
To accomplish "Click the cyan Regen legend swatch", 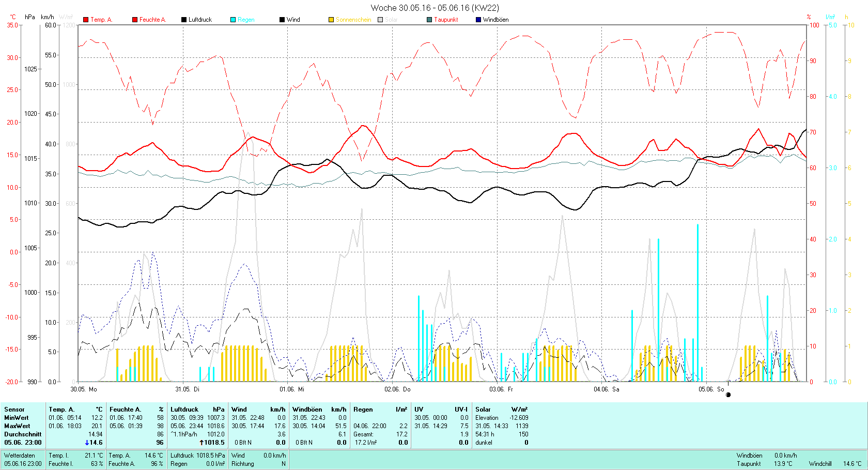I will pos(233,20).
